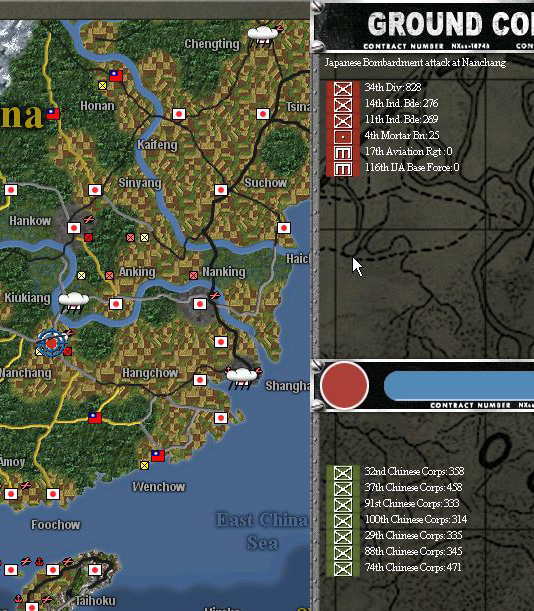
Task: Click 'Japanese Bombardment attack at Nanchang' heading
Action: point(415,63)
